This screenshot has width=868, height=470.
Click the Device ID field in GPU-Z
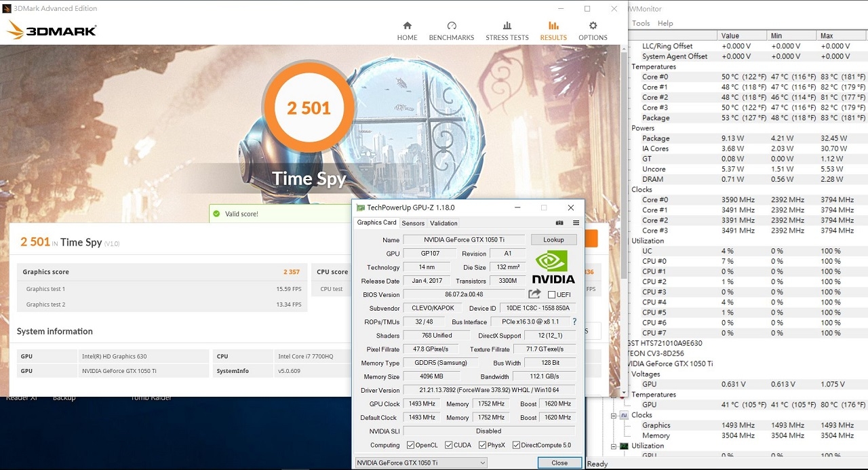538,308
